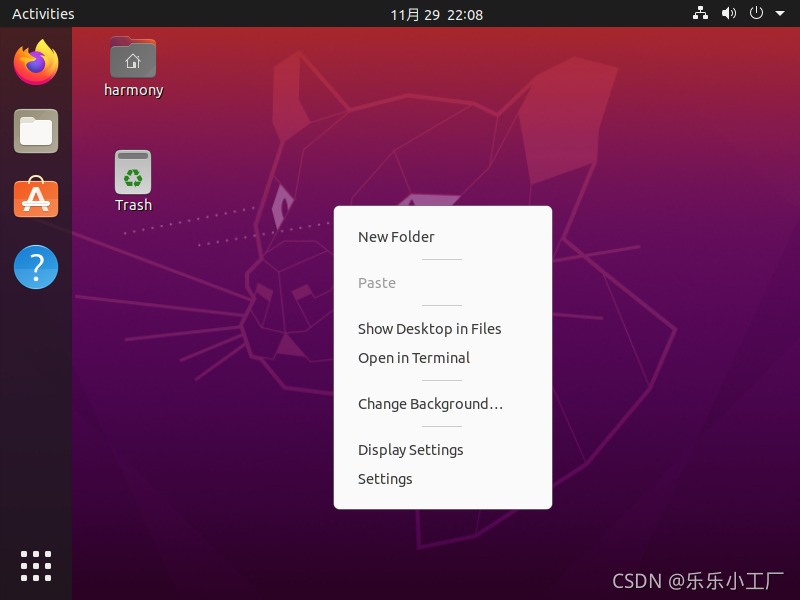Open Ubuntu Software from the dock
This screenshot has height=600, width=800.
[36, 197]
